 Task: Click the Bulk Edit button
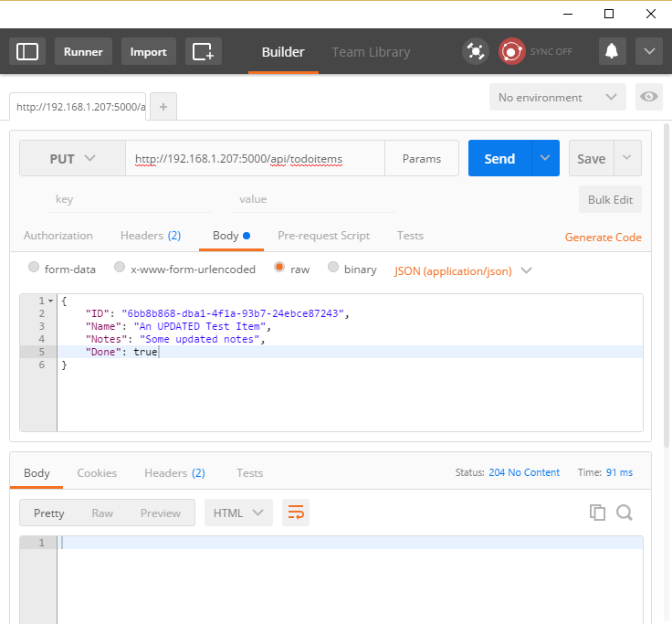pyautogui.click(x=610, y=199)
